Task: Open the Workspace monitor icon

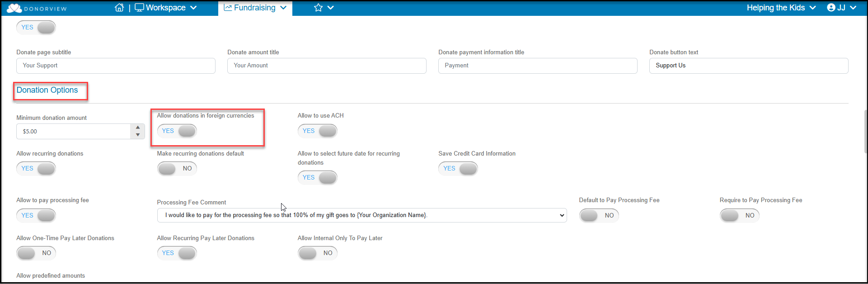Action: click(139, 8)
